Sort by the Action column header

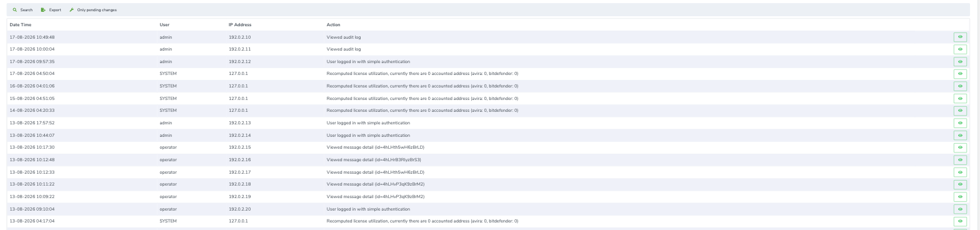(x=333, y=25)
